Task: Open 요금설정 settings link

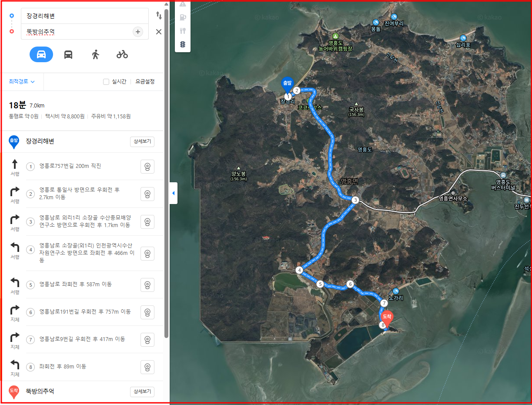Action: 145,82
